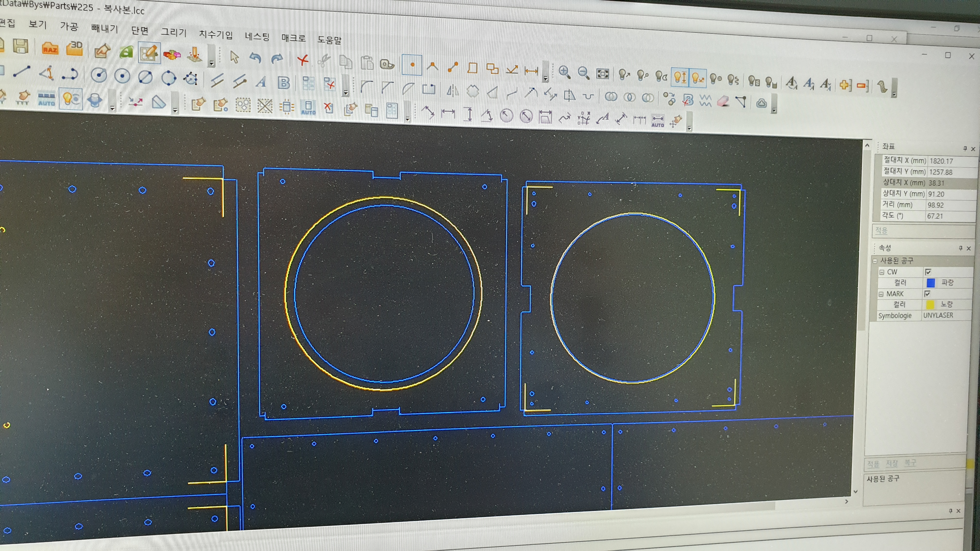This screenshot has width=980, height=551.
Task: Uncheck the MARK tool checkbox
Action: (927, 293)
